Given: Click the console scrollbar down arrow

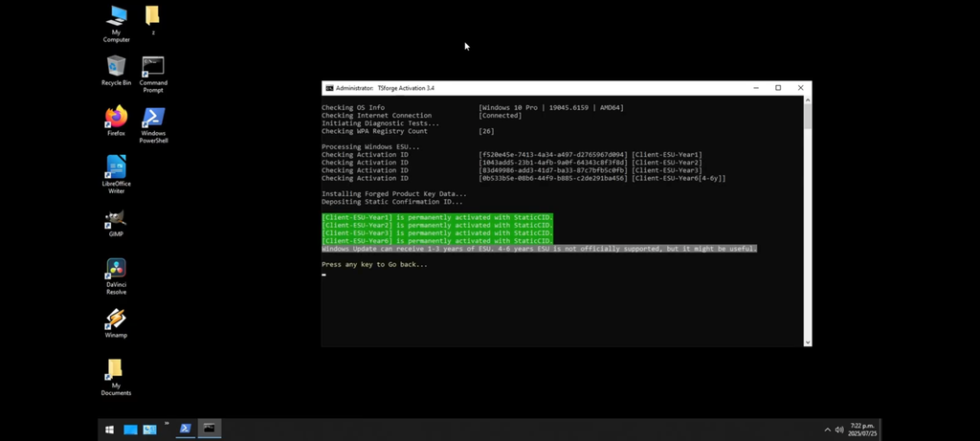Looking at the screenshot, I should point(808,342).
